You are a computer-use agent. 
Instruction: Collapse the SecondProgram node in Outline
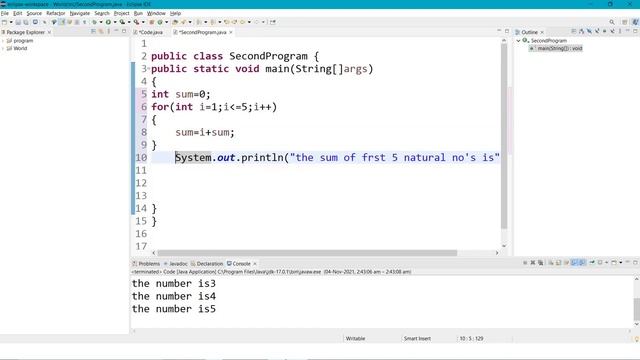(x=518, y=41)
